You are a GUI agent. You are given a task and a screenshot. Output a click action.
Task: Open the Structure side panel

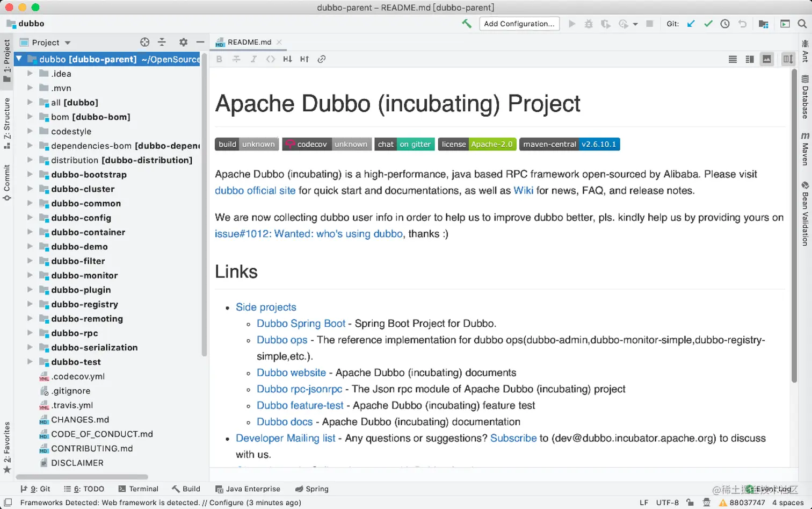pyautogui.click(x=7, y=123)
